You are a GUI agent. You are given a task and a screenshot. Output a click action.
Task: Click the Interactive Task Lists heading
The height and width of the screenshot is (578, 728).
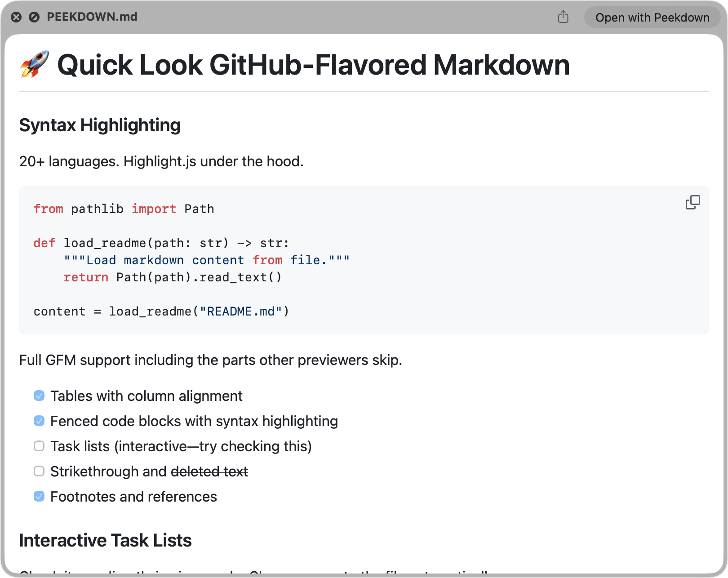pyautogui.click(x=105, y=540)
